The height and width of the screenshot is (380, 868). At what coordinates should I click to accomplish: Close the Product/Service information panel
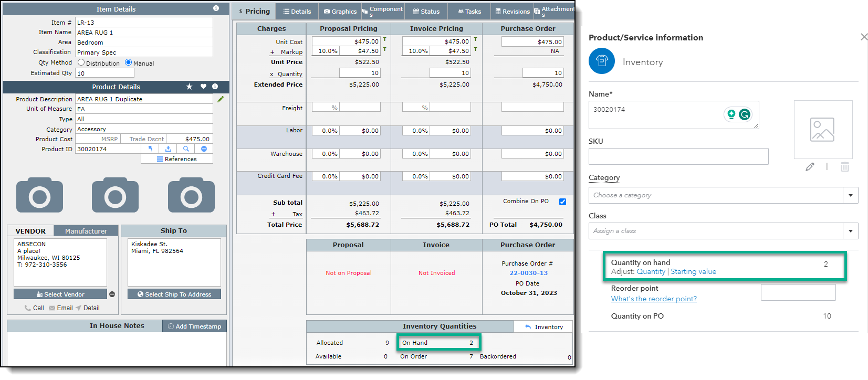coord(864,37)
